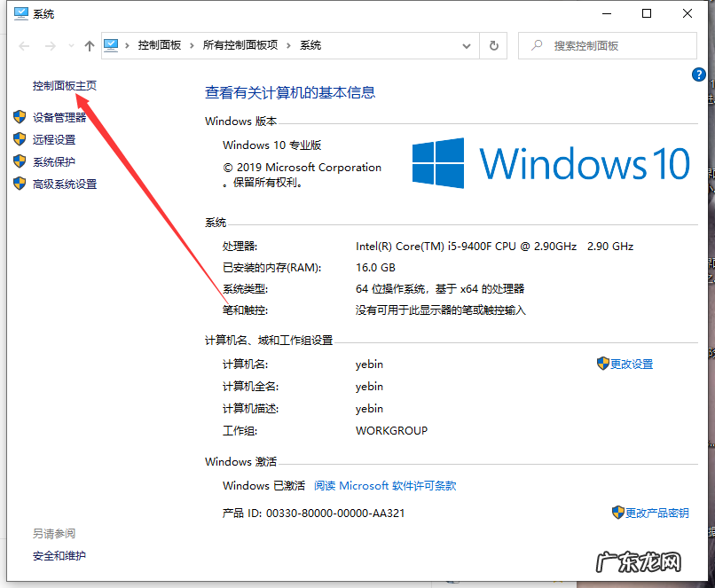This screenshot has width=715, height=588.
Task: Click inside the 搜索控制面板 search field
Action: pyautogui.click(x=608, y=45)
